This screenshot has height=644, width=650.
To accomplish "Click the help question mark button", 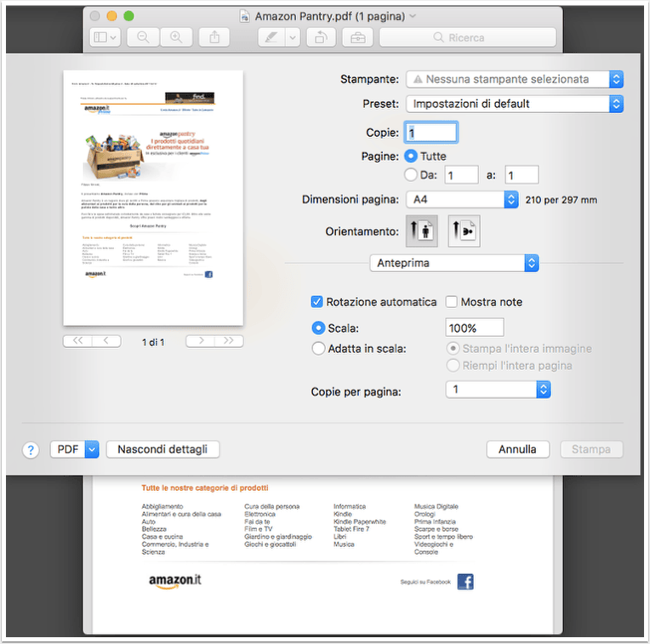I will pos(31,450).
